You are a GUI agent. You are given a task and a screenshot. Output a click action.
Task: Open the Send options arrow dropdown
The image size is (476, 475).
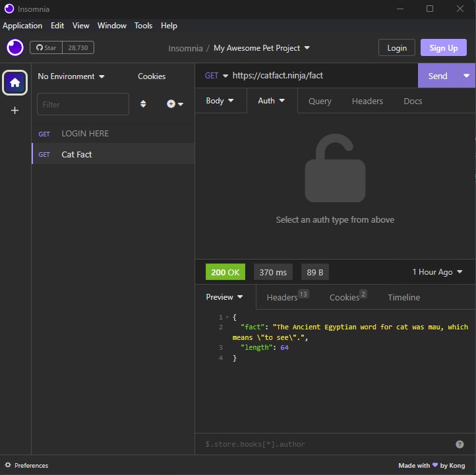point(466,76)
